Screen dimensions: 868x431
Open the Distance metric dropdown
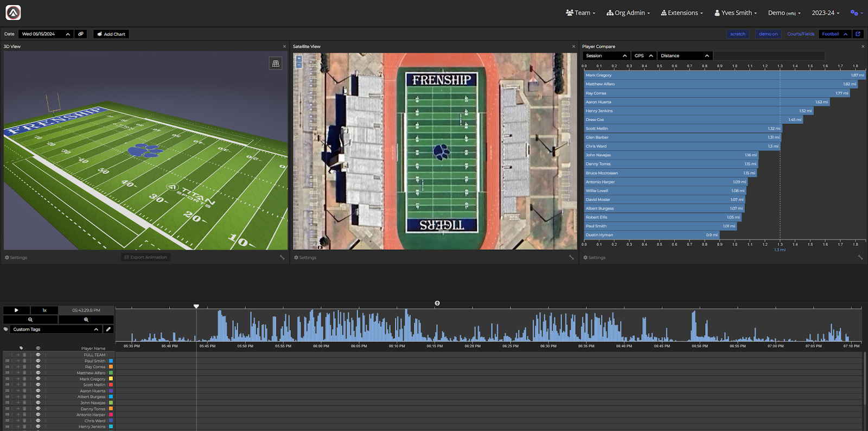(685, 56)
